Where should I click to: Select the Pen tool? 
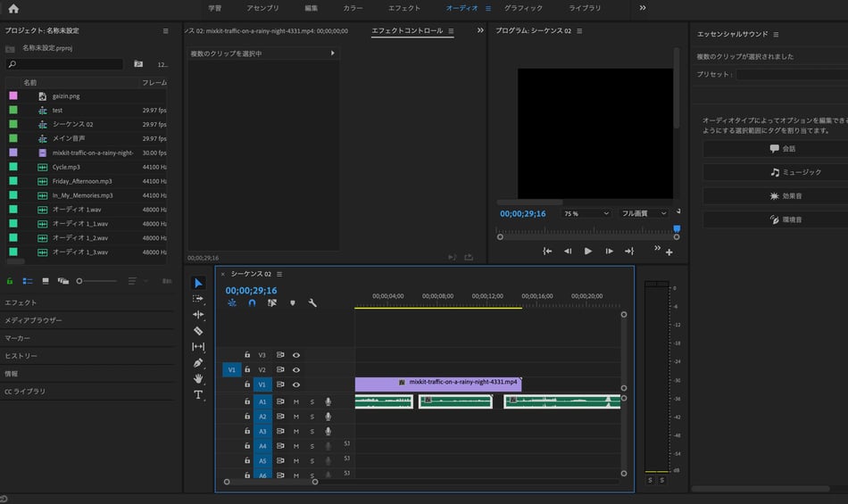tap(198, 363)
